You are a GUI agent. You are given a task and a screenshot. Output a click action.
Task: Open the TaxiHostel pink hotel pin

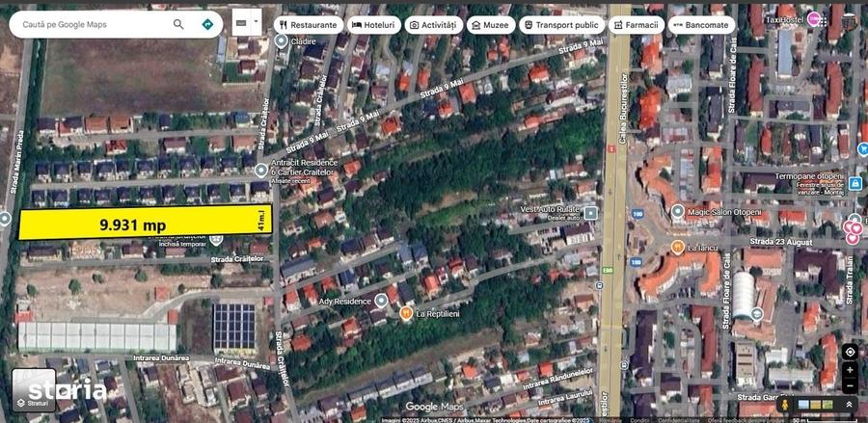point(814,19)
